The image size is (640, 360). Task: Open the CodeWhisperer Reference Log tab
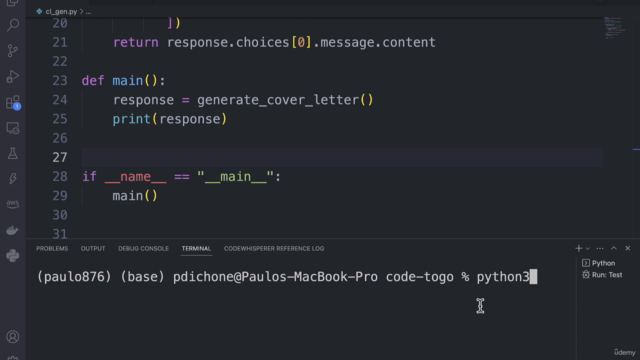click(x=274, y=249)
